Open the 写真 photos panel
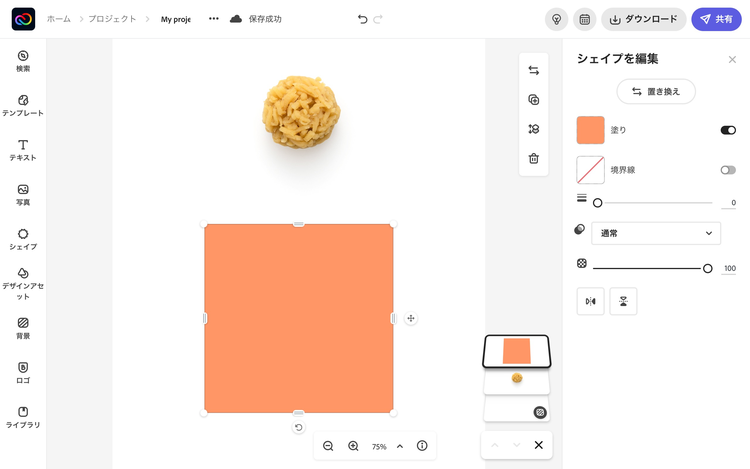Image resolution: width=750 pixels, height=469 pixels. 23,195
